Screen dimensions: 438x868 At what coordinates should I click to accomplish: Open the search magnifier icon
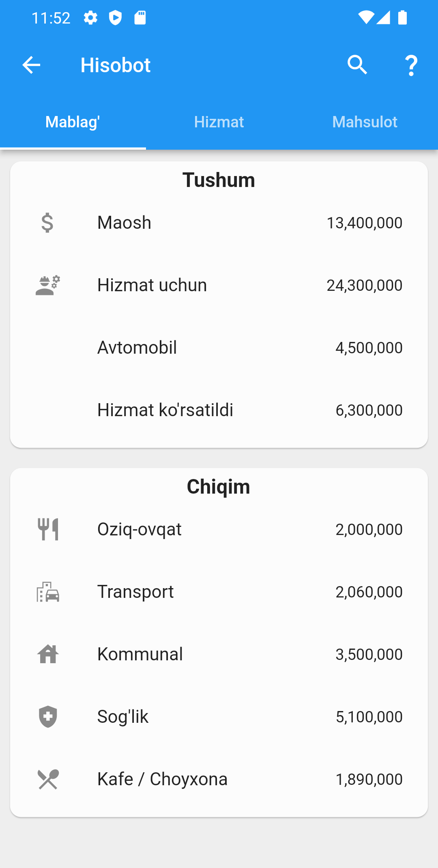click(357, 65)
